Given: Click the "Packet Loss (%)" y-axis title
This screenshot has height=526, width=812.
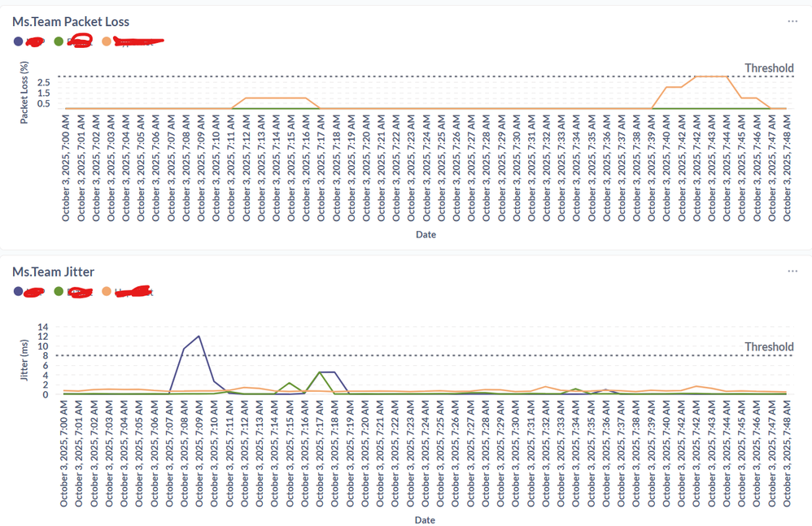Looking at the screenshot, I should coord(24,93).
